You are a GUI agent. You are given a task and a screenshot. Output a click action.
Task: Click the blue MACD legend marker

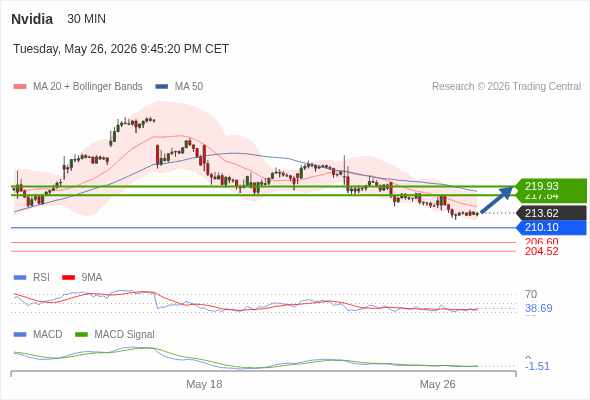click(20, 334)
